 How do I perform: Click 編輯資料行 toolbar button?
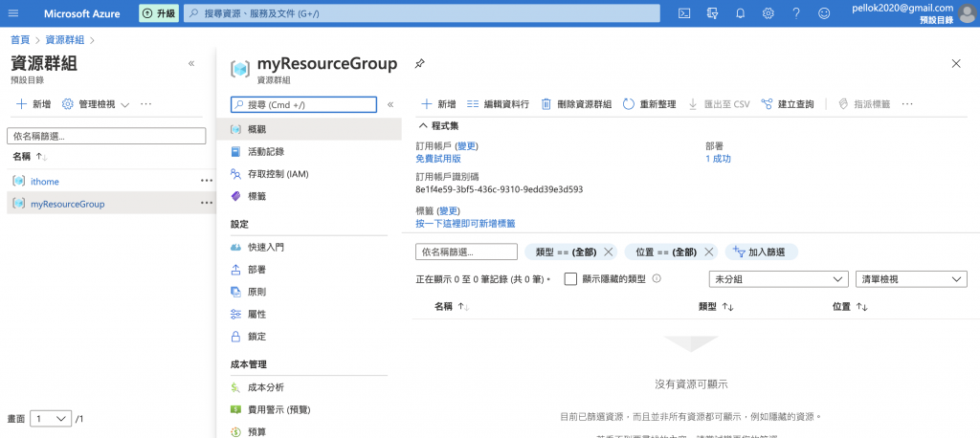[498, 104]
